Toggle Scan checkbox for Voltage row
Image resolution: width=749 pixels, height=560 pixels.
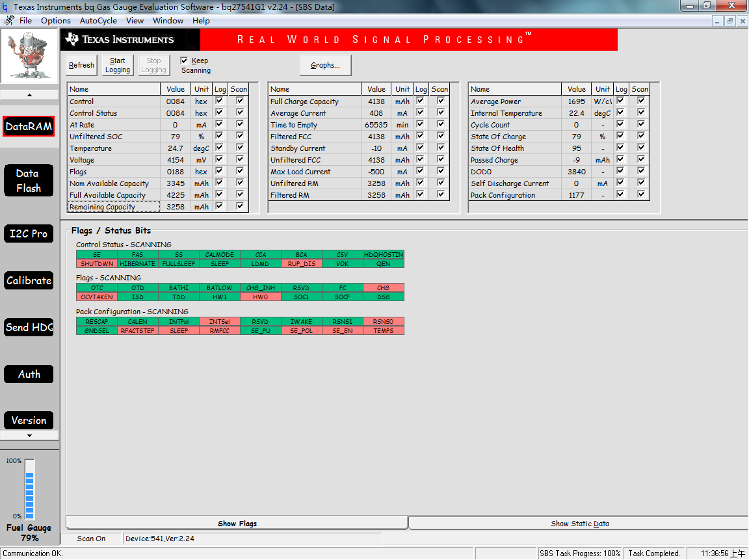point(240,159)
